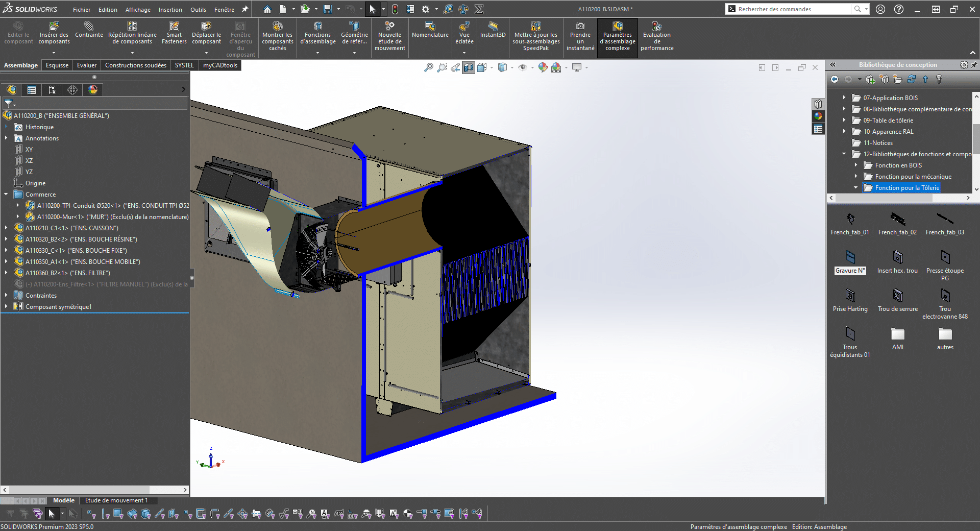
Task: Open the DisplayManager appearance tab icon
Action: click(93, 90)
